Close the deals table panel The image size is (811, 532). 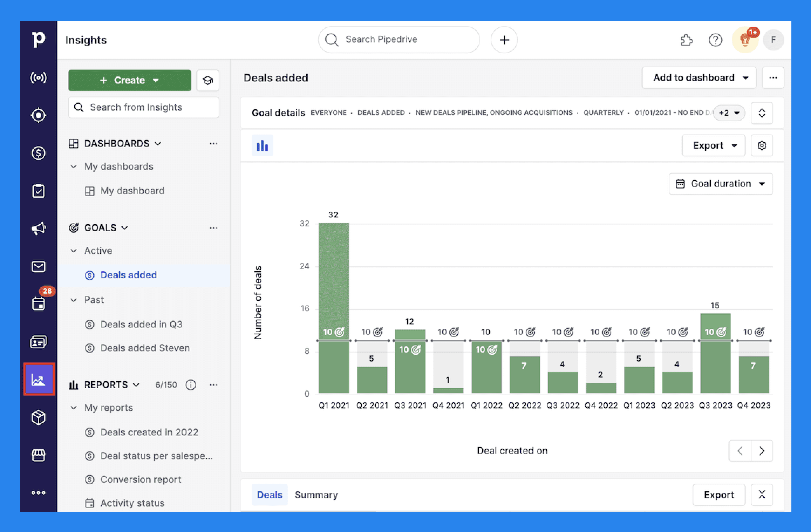click(762, 495)
